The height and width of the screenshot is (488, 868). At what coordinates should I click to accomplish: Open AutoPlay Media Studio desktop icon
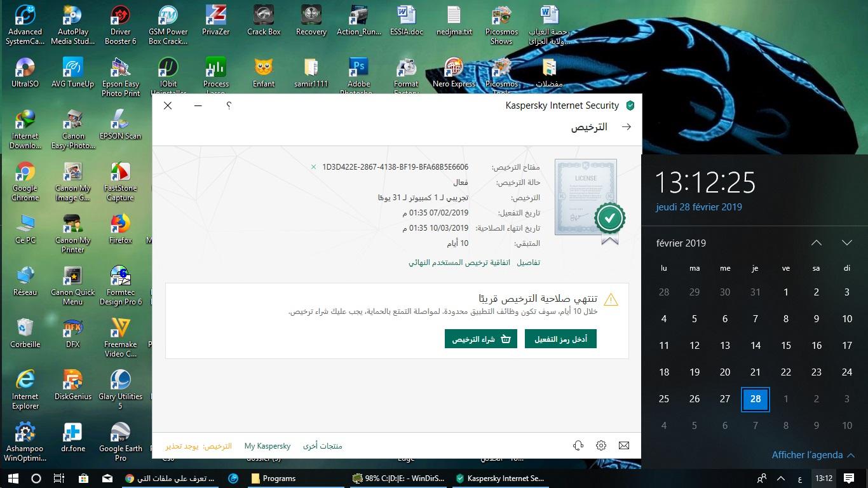73,25
